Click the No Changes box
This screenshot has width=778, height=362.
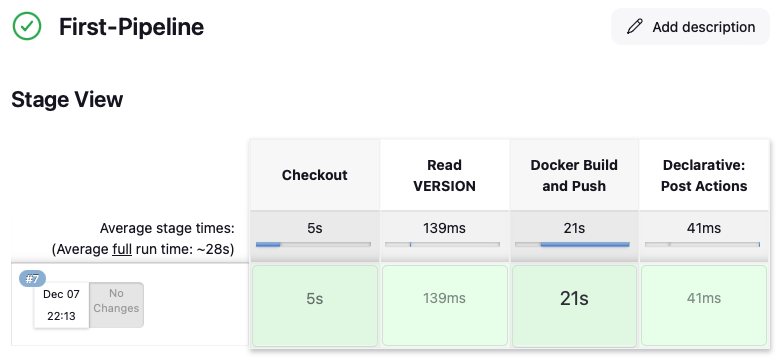pos(116,305)
